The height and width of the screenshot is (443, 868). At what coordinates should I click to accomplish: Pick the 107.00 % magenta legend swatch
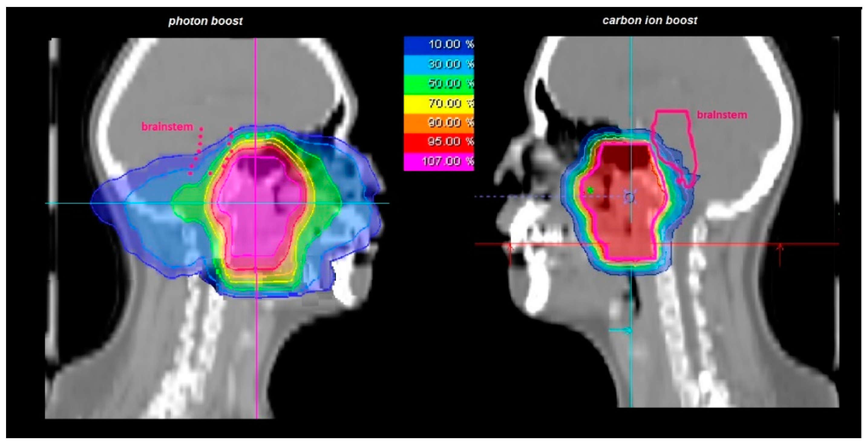[x=438, y=161]
